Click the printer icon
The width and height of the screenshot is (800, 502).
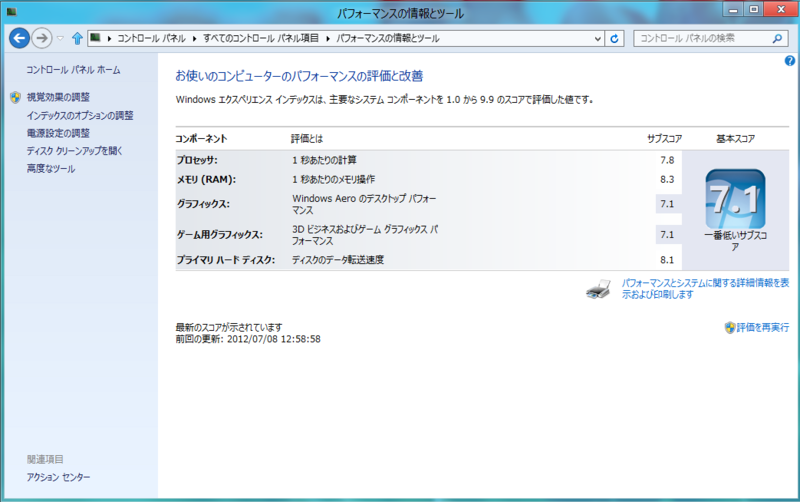tap(598, 289)
